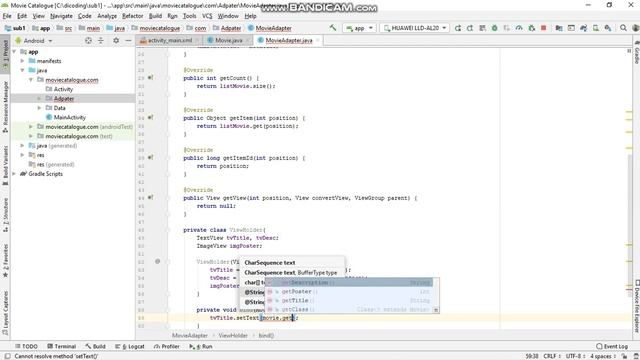Screen dimensions: 640x360
Task: Open the VCS menu
Action: click(x=207, y=16)
